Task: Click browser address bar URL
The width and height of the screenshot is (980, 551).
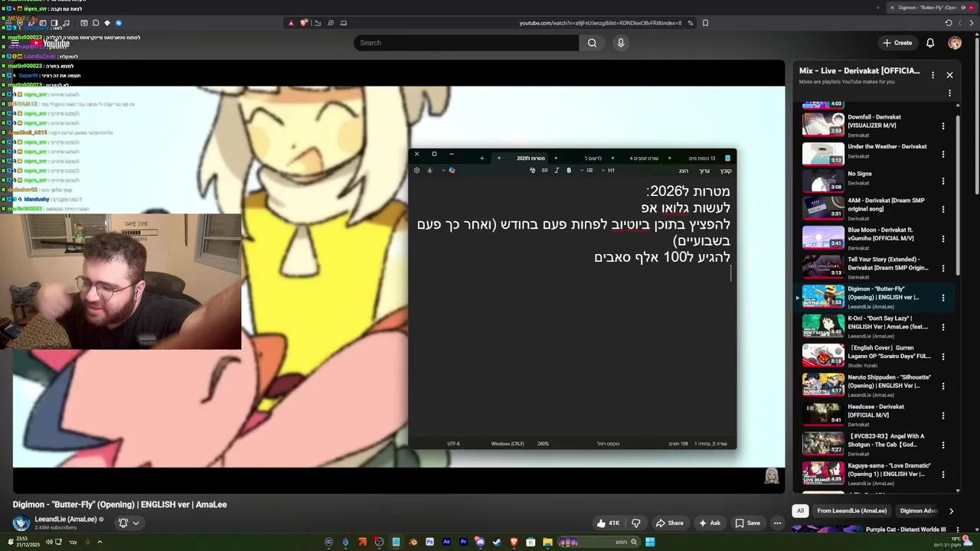Action: point(600,23)
